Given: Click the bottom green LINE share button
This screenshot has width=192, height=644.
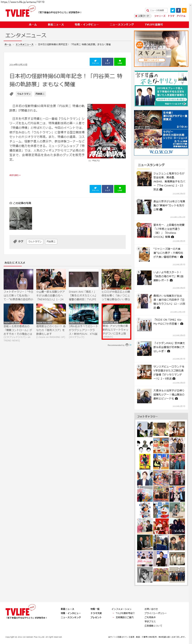Looking at the screenshot, I should click(x=120, y=189).
